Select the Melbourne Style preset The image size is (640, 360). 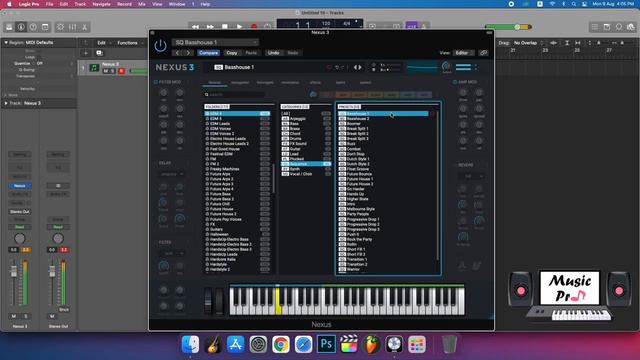(x=383, y=209)
